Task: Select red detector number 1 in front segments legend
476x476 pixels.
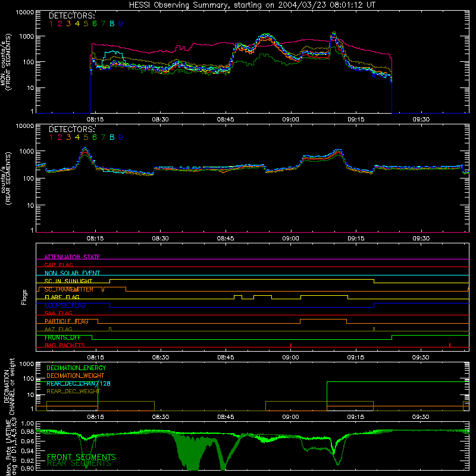Action: click(51, 23)
